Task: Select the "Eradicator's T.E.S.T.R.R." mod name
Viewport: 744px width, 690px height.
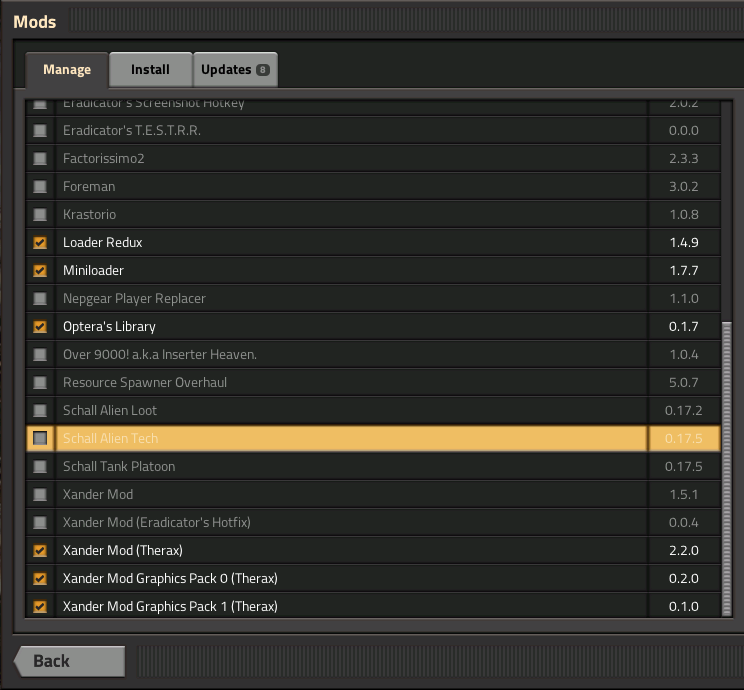Action: 132,131
